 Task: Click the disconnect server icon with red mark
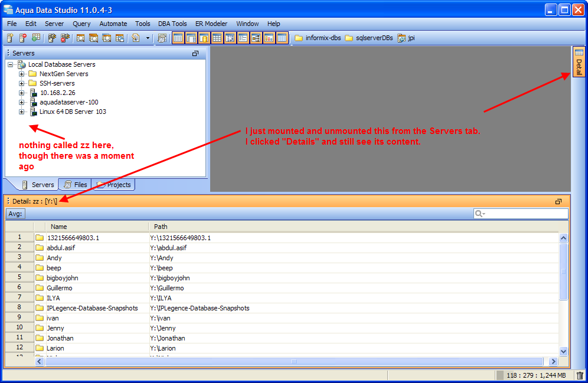(x=66, y=38)
